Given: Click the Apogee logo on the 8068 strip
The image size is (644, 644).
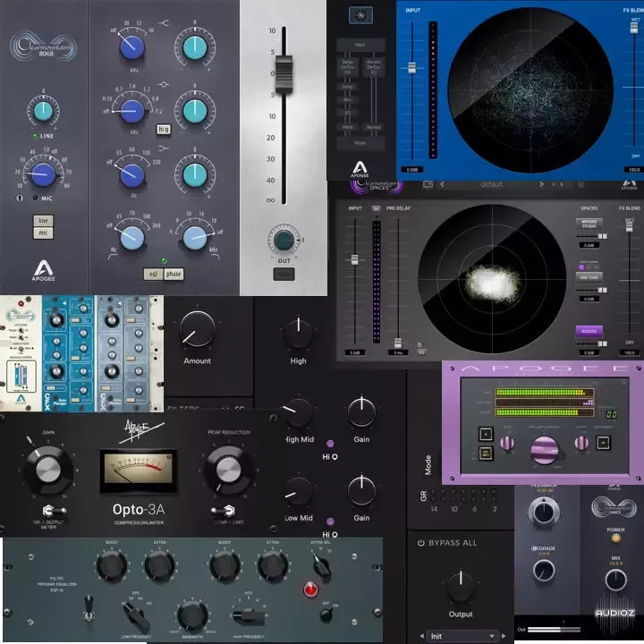Looking at the screenshot, I should pos(44,271).
